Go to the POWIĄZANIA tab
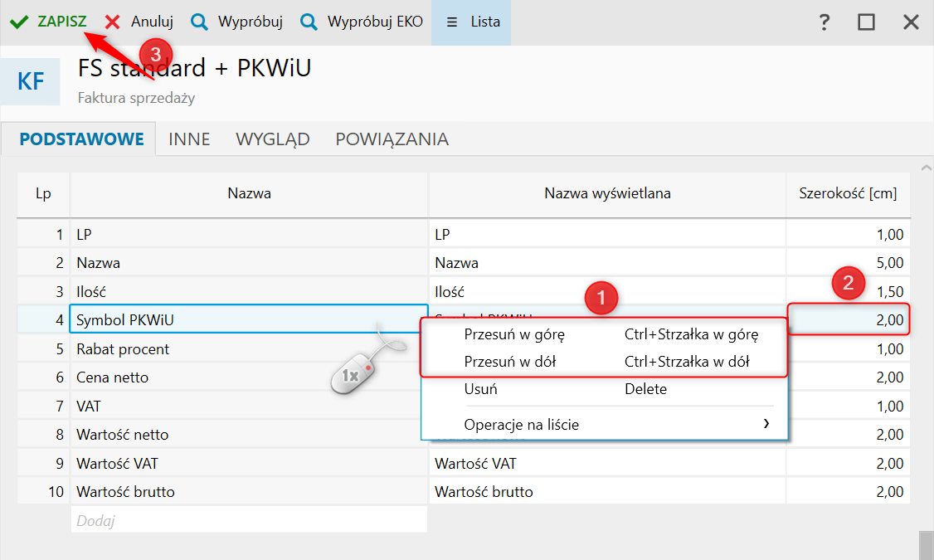This screenshot has width=934, height=560. (392, 139)
